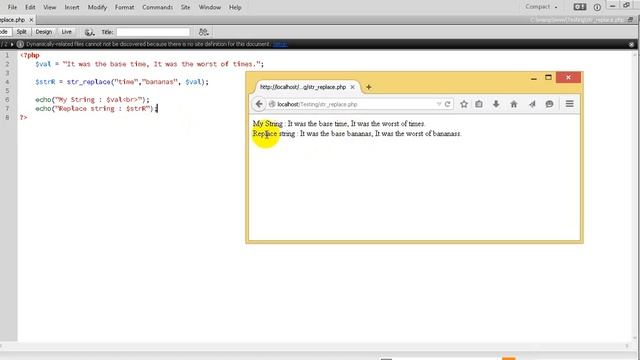Click the info icon in the black bar
The height and width of the screenshot is (360, 640).
click(20, 44)
